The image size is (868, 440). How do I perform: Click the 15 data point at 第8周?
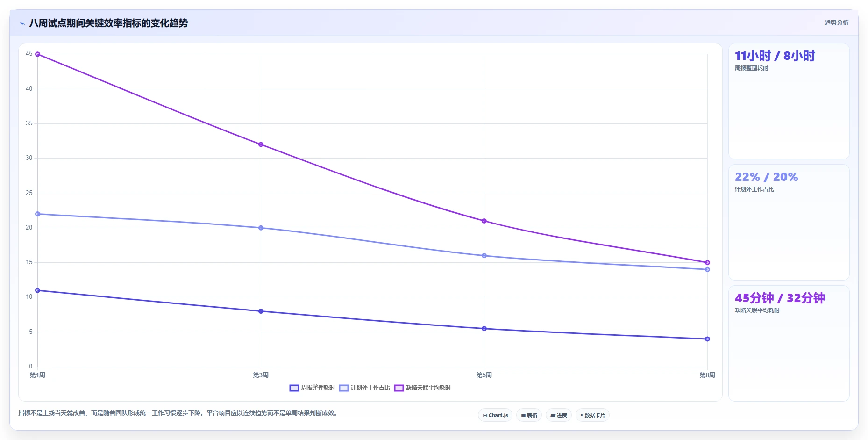point(707,262)
